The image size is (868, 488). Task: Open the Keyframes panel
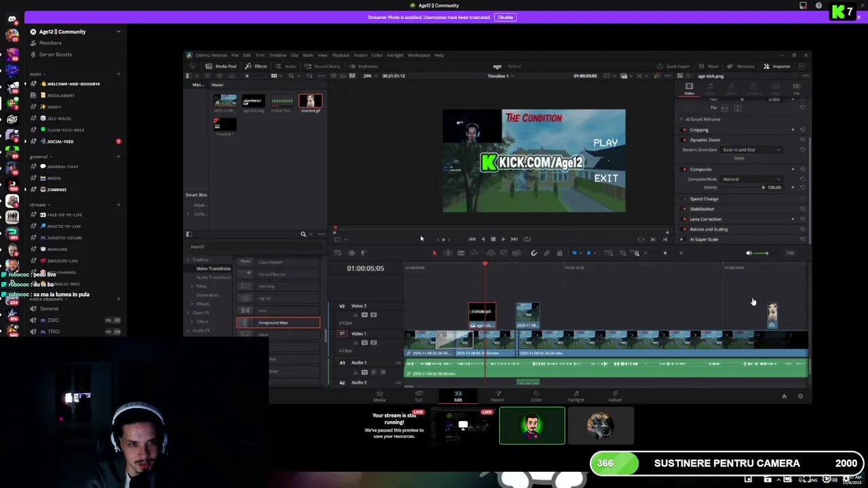click(x=364, y=66)
